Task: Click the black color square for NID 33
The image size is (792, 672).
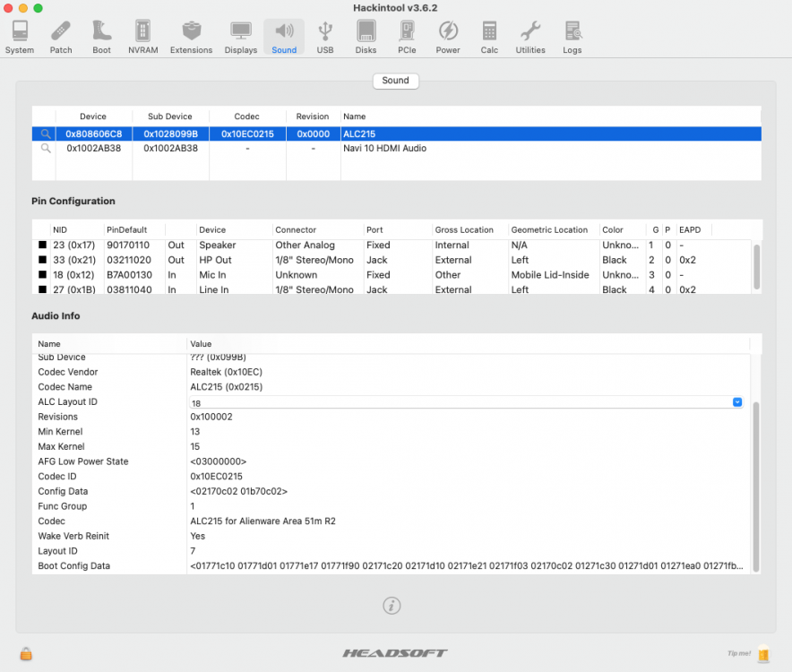Action: click(x=42, y=260)
